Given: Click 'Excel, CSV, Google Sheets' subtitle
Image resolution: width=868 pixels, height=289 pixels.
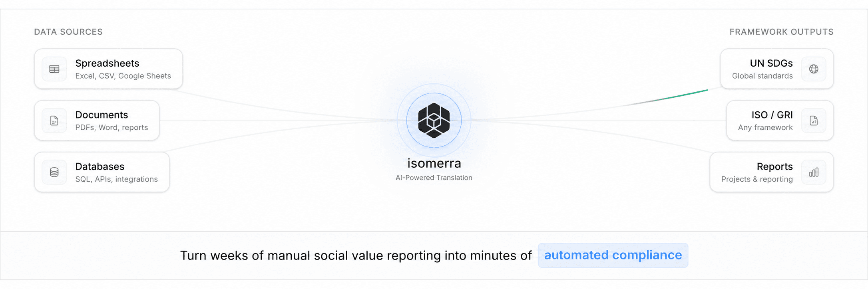Looking at the screenshot, I should click(123, 76).
